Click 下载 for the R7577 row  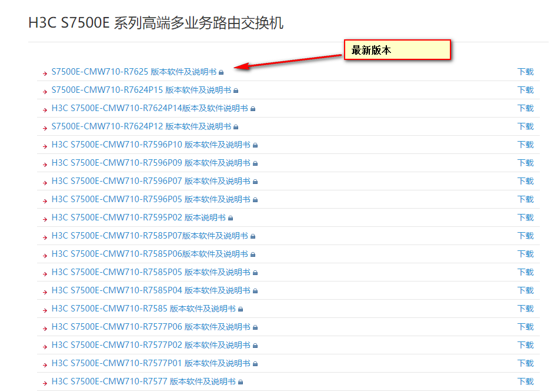526,382
